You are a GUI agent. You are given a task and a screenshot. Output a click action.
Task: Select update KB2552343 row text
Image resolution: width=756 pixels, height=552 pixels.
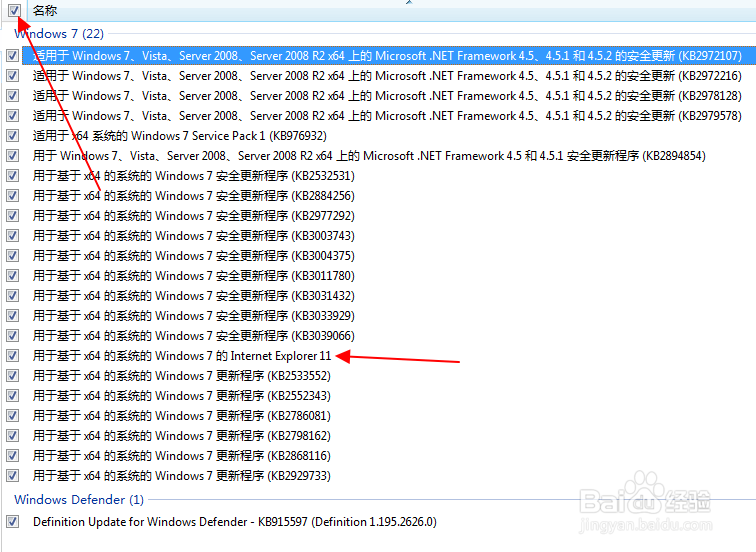[x=182, y=396]
